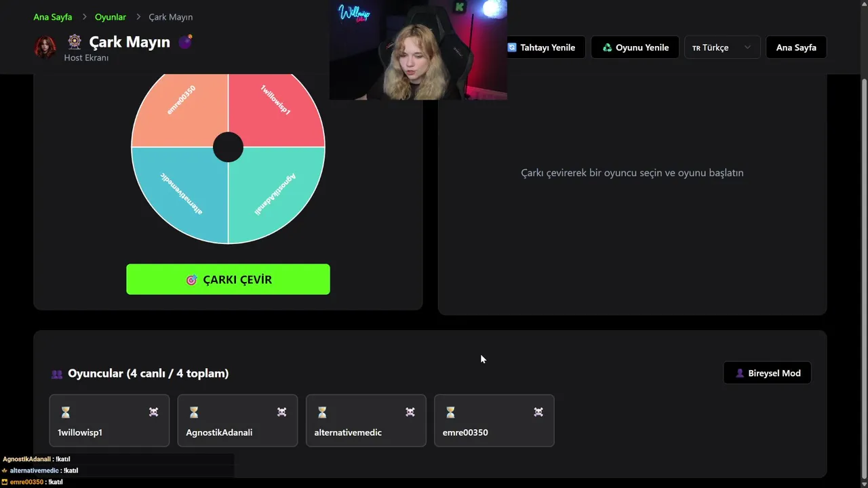The image size is (868, 488).
Task: Click Oyunu Yenile button
Action: (635, 47)
